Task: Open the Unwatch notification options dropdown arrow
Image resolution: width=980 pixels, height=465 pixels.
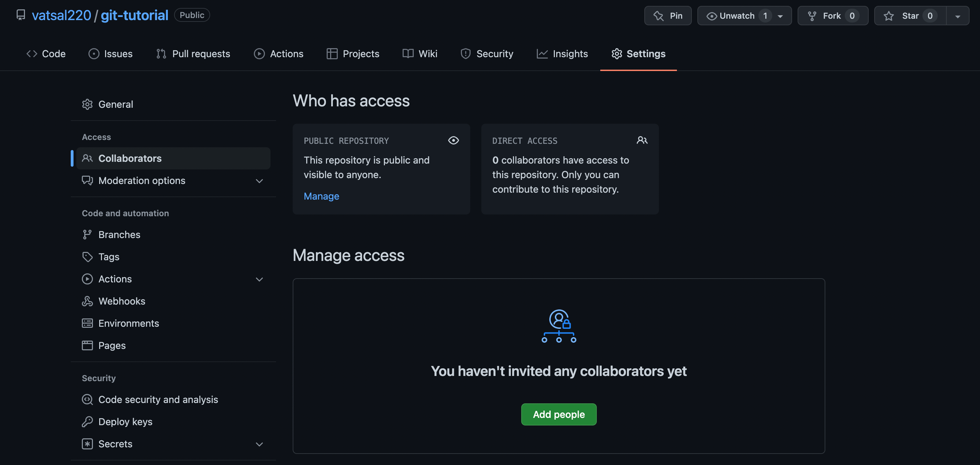Action: click(780, 16)
